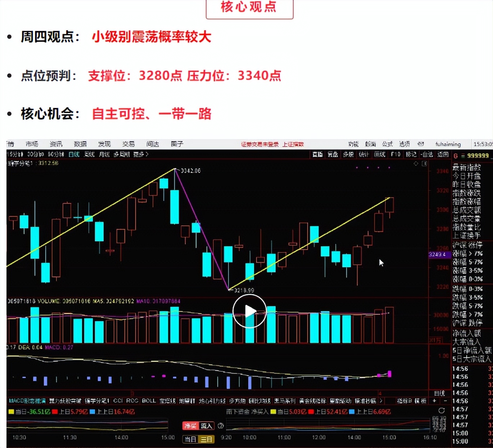Open the 多股 multi-stock view
This screenshot has width=493, height=448.
(x=349, y=154)
